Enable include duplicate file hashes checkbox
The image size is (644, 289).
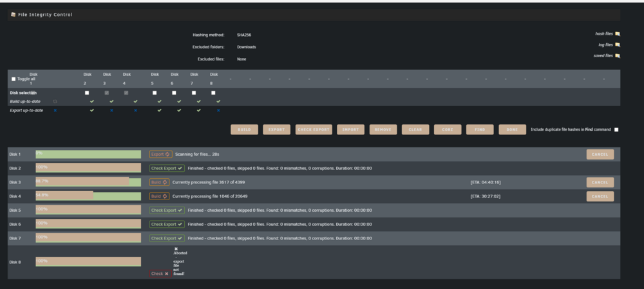pos(616,130)
